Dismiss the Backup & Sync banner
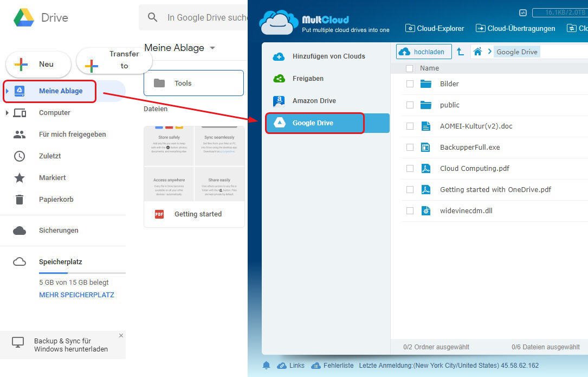This screenshot has width=588, height=377. [121, 336]
